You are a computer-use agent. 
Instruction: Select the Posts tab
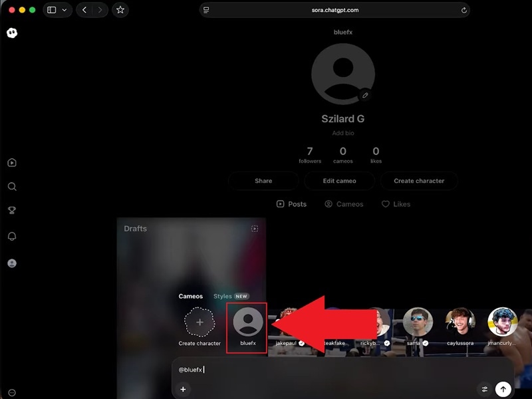coord(293,204)
